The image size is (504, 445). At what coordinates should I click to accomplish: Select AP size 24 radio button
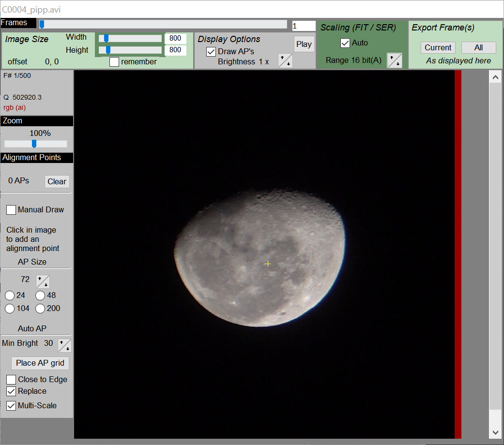(10, 296)
